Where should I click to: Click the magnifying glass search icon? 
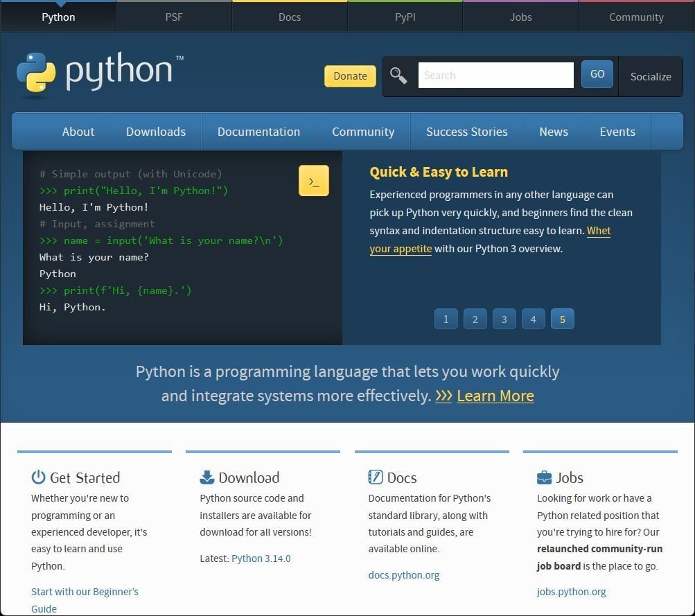(398, 75)
